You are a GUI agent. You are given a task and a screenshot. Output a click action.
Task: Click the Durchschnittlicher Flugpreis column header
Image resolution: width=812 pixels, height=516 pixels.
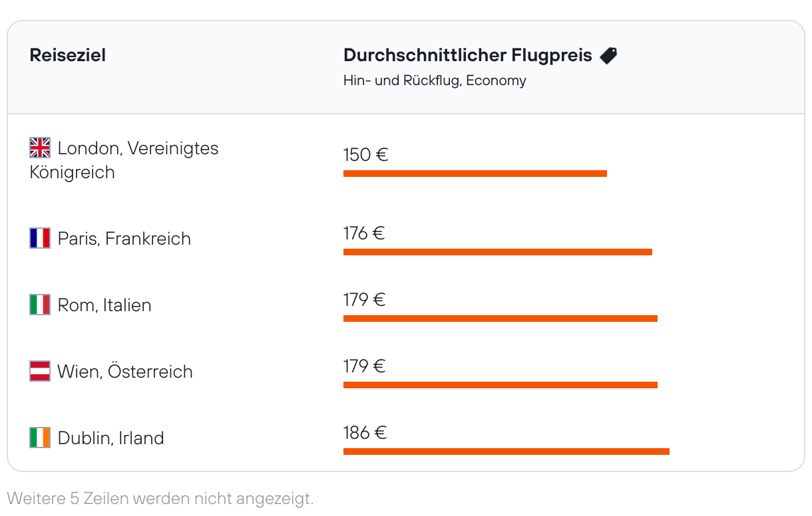point(468,55)
